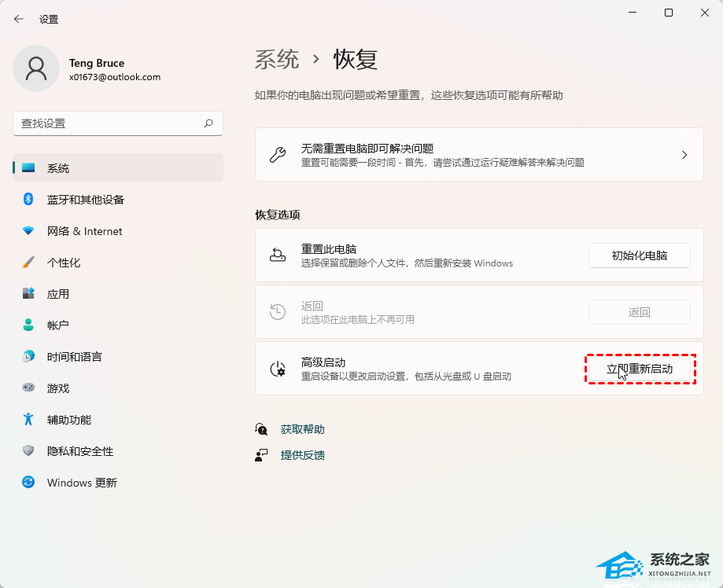Click the user profile avatar icon
Viewport: 723px width, 588px height.
tap(36, 68)
